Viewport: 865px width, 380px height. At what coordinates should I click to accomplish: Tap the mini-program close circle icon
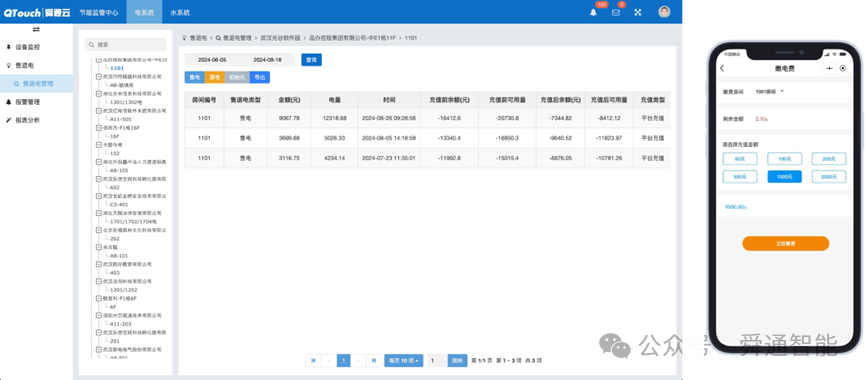point(842,68)
